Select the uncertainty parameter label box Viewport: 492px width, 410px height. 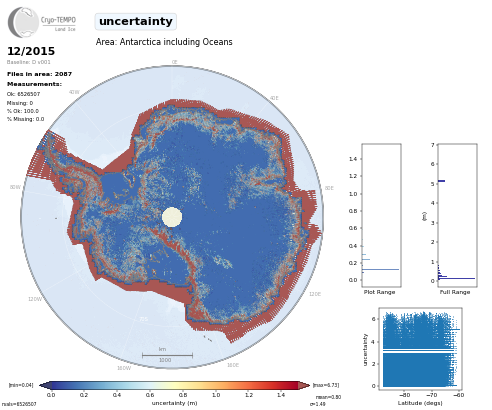tap(136, 22)
